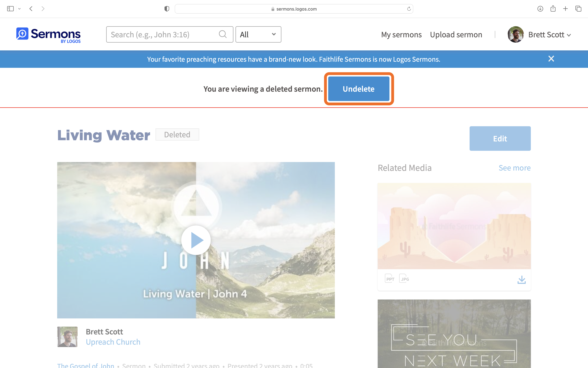The image size is (588, 368).
Task: Open the See You Next Week thumbnail
Action: (454, 334)
